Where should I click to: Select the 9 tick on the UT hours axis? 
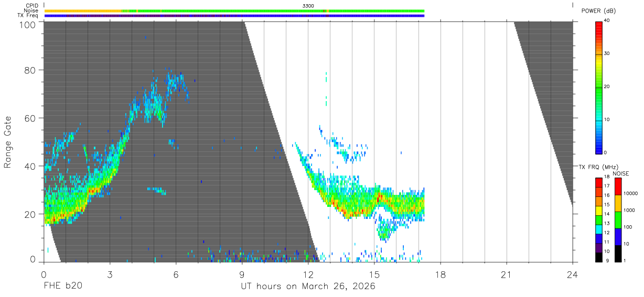[x=242, y=274]
